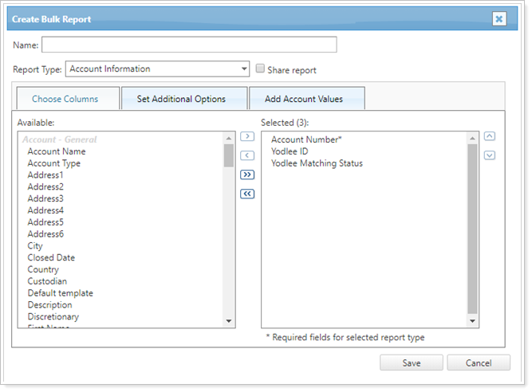Close the Create Bulk Report dialog

[x=499, y=19]
